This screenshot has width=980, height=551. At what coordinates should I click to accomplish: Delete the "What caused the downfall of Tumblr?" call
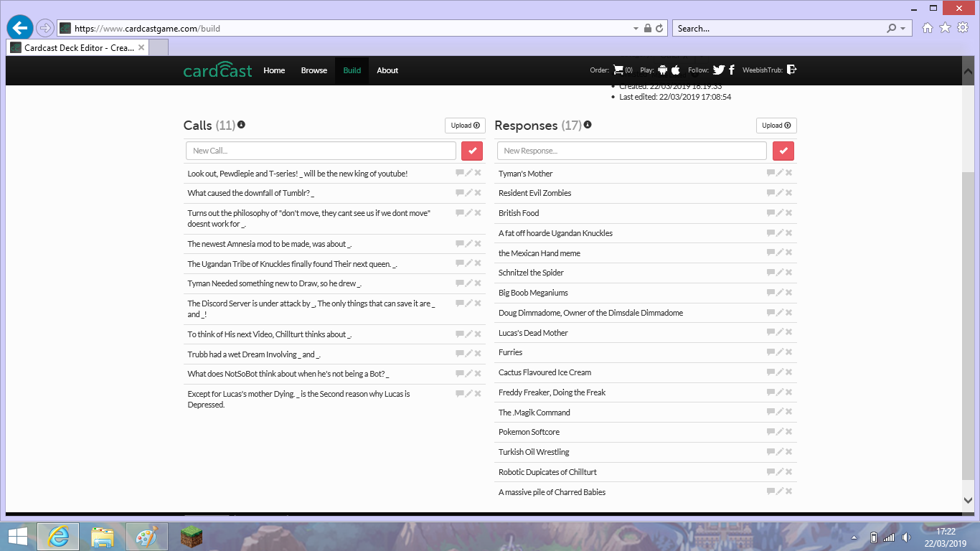coord(478,192)
